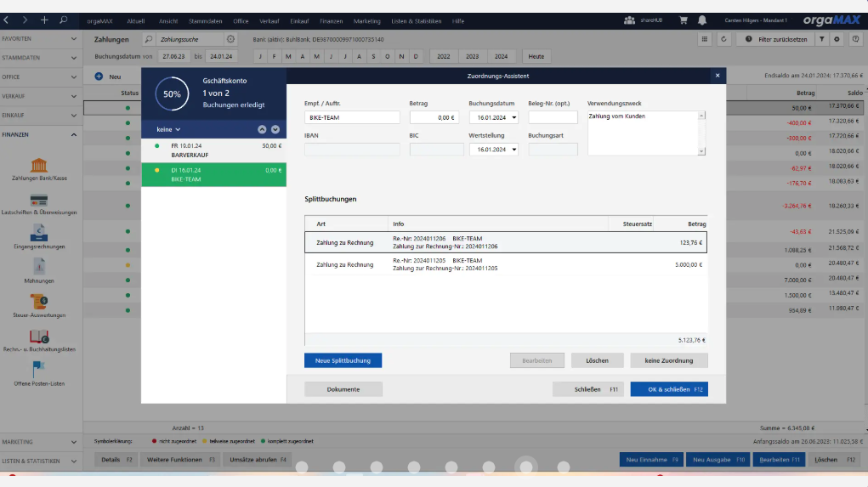This screenshot has width=868, height=487.
Task: Click the filter funnel icon
Action: pos(822,39)
